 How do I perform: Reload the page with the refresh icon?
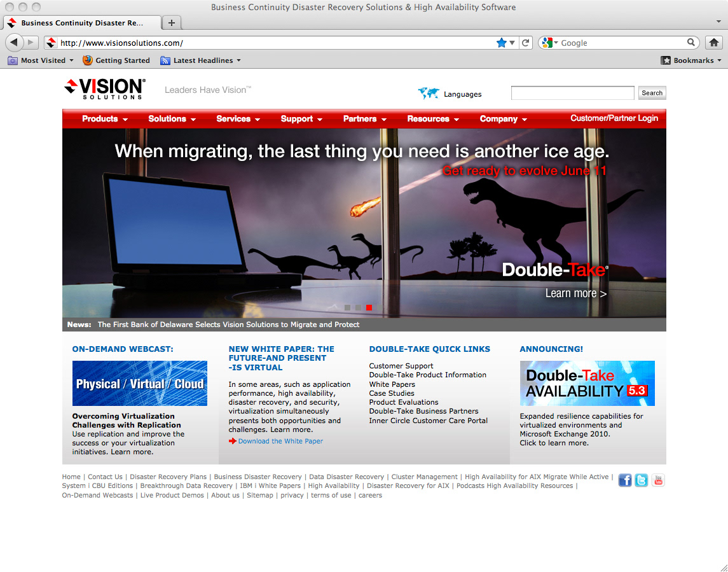tap(526, 43)
